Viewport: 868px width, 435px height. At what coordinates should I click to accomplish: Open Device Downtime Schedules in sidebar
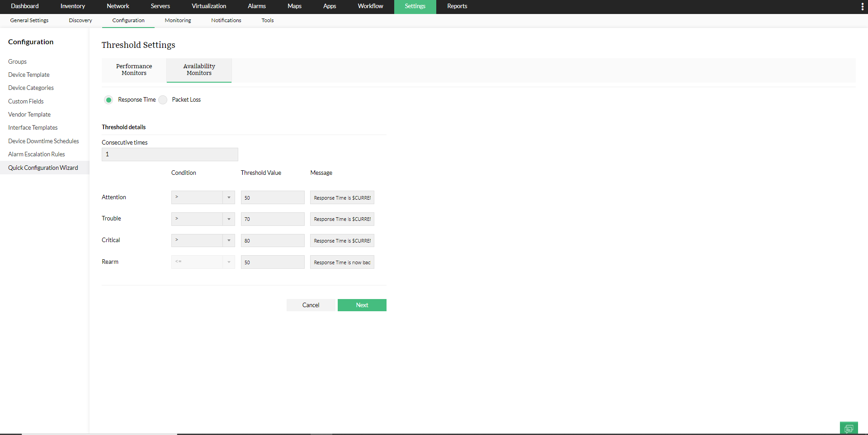tap(43, 141)
